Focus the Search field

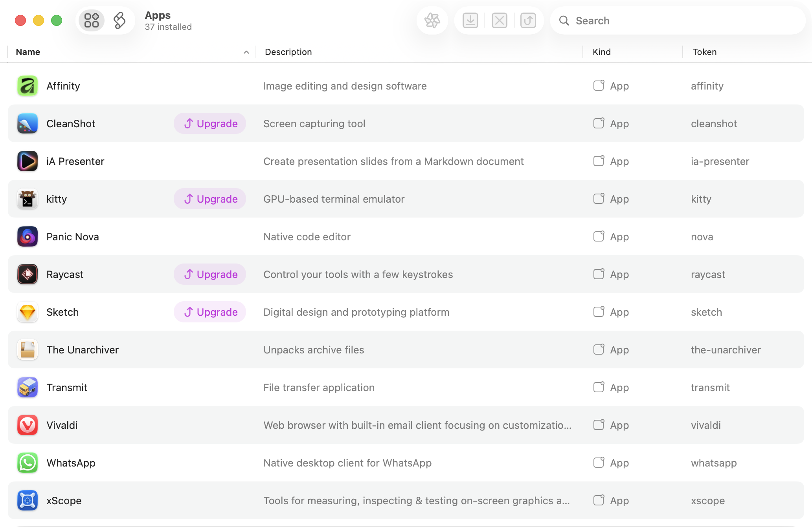tap(684, 21)
